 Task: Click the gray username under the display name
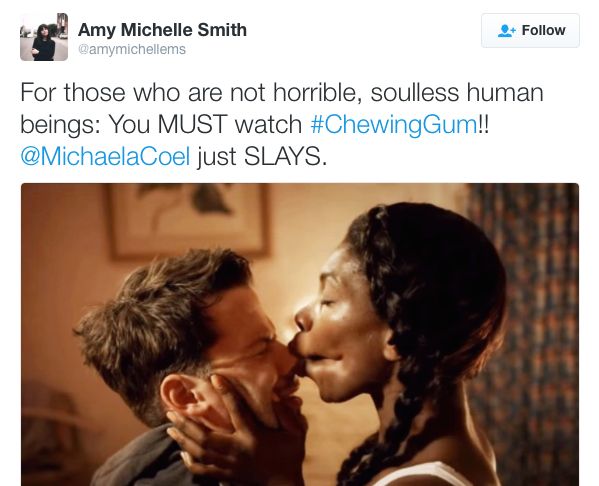click(132, 49)
